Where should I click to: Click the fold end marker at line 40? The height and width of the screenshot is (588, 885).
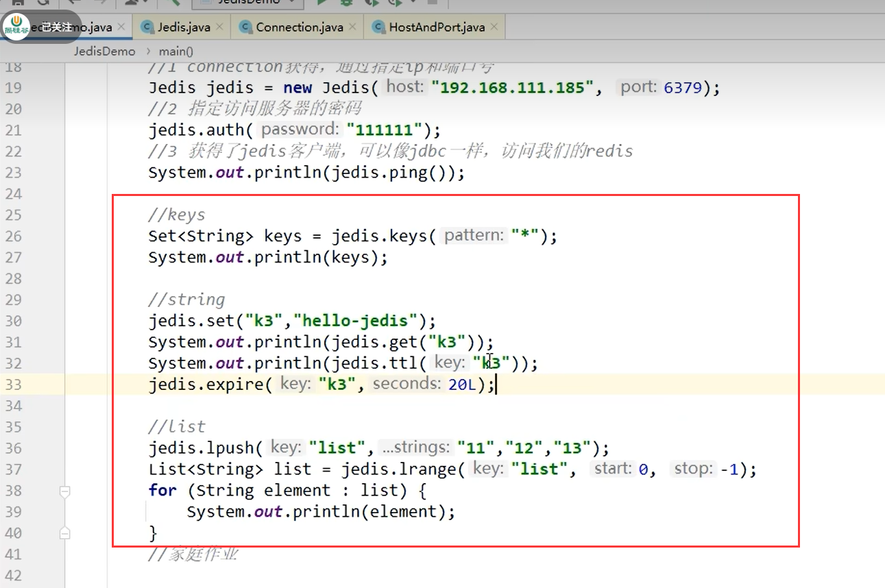click(x=64, y=532)
